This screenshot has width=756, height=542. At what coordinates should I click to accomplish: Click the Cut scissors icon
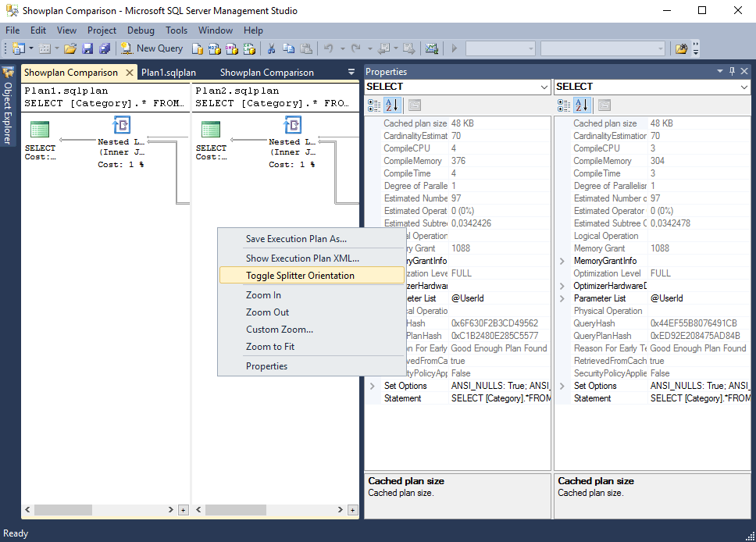pos(272,48)
